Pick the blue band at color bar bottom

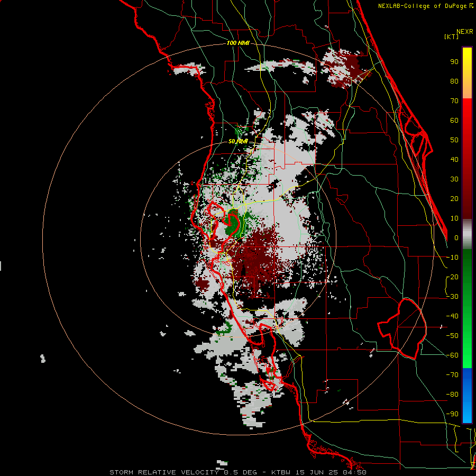[x=467, y=396]
